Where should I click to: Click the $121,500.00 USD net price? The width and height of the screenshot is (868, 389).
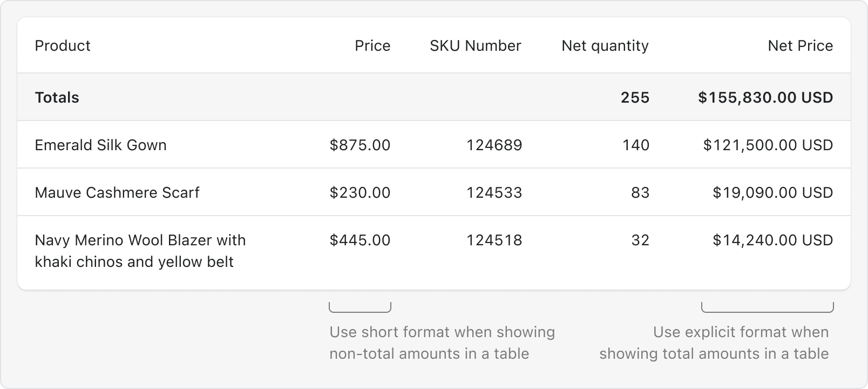[768, 145]
